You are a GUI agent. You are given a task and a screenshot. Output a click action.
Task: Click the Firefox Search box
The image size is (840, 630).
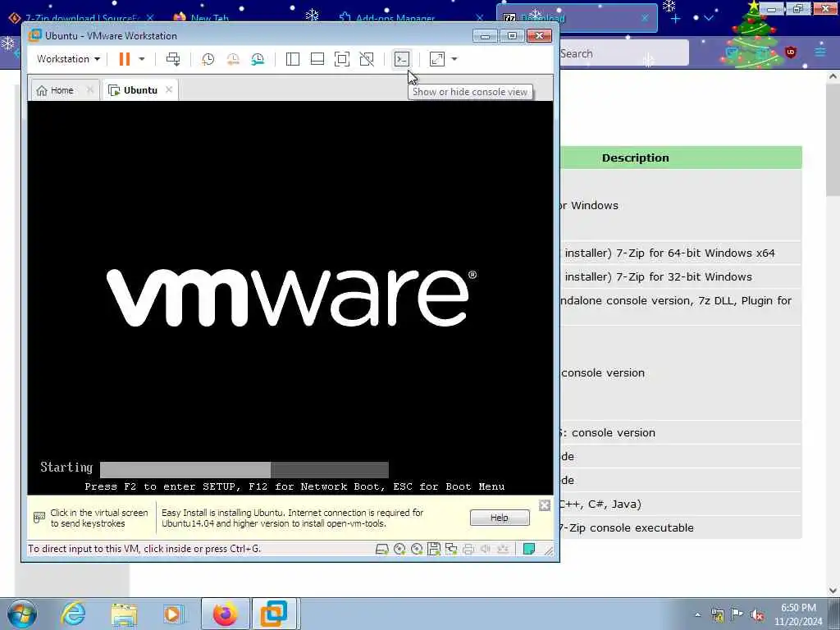click(624, 53)
